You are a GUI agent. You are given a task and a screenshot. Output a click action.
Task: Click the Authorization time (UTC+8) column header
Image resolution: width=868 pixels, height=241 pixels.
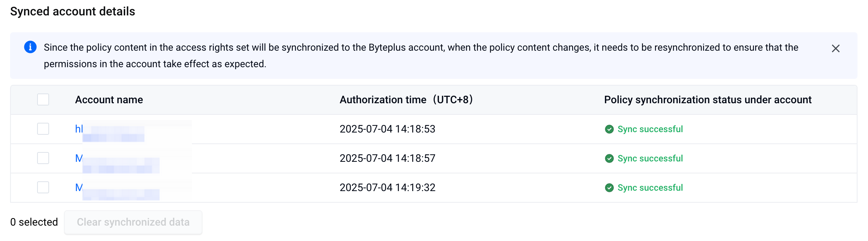(x=406, y=100)
